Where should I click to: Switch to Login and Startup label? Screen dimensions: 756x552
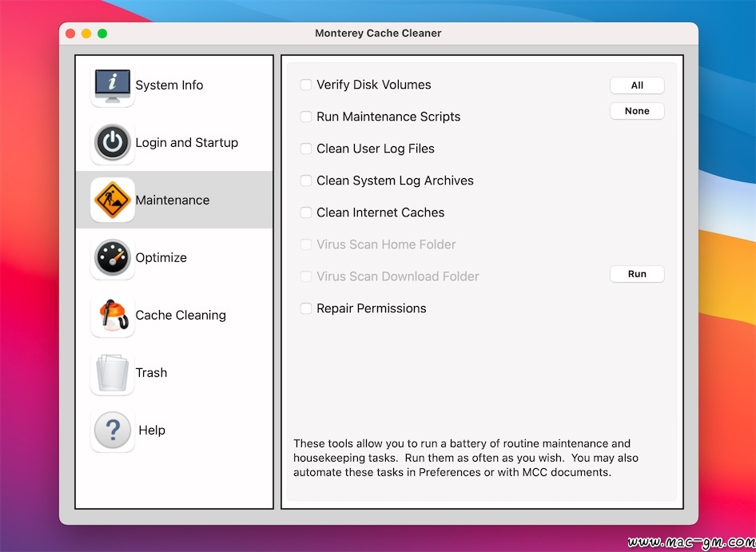(186, 143)
